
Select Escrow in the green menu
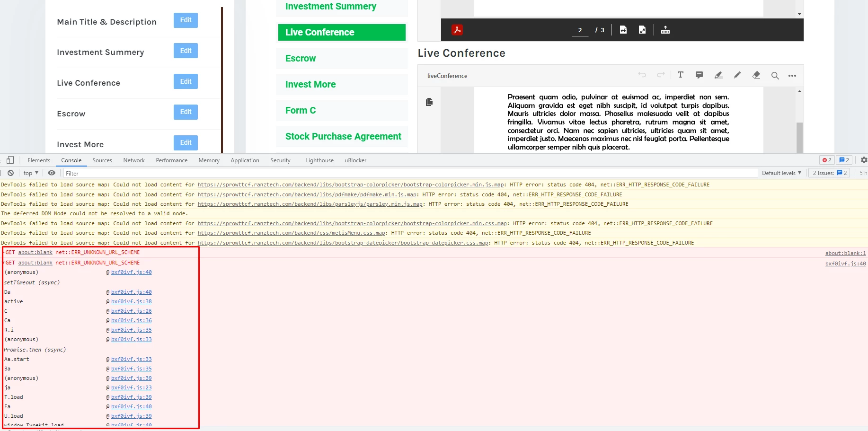tap(342, 58)
